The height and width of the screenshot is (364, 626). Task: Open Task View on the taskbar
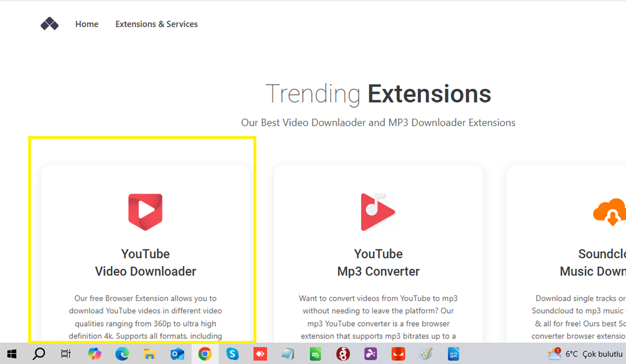pos(66,354)
